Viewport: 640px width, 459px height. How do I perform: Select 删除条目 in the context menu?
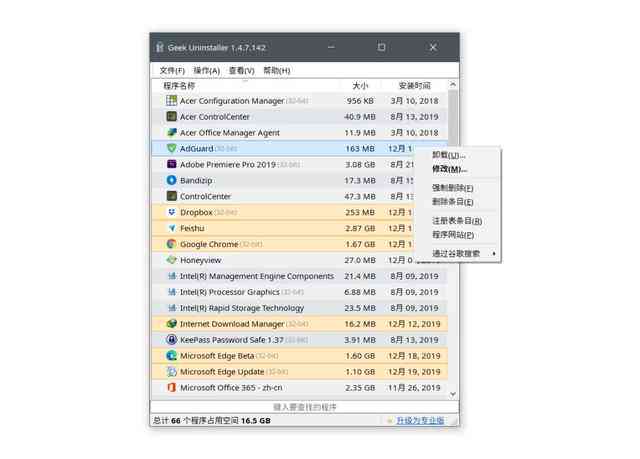tap(453, 202)
